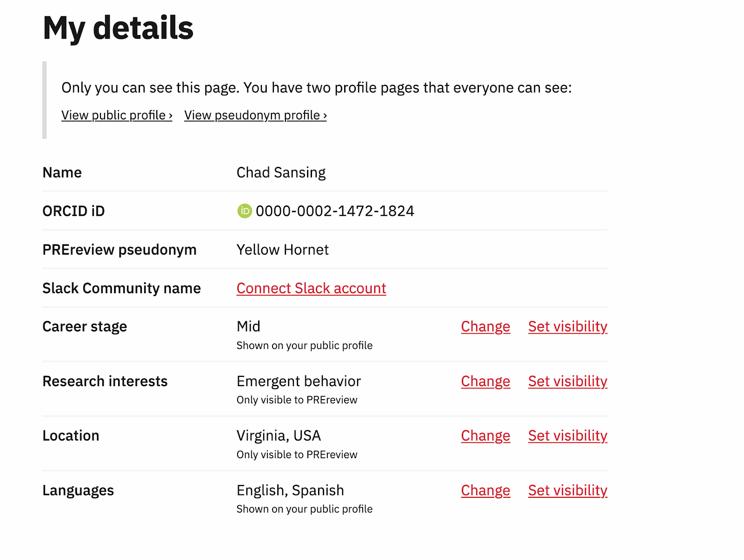Change the Location entry

tap(485, 436)
